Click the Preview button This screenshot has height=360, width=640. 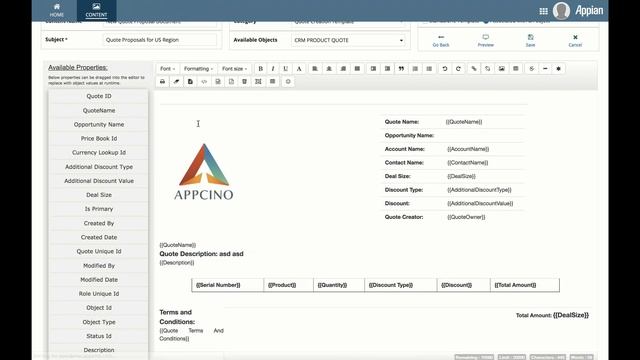(486, 40)
